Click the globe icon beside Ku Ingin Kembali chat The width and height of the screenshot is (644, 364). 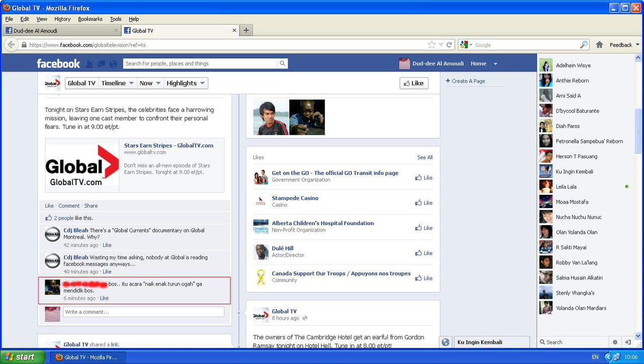click(445, 342)
